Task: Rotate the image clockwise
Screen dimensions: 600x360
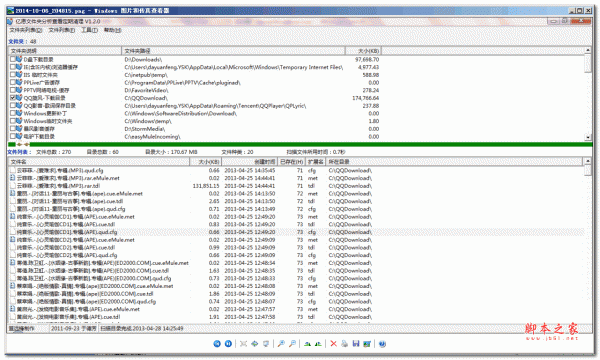Action: point(307,344)
